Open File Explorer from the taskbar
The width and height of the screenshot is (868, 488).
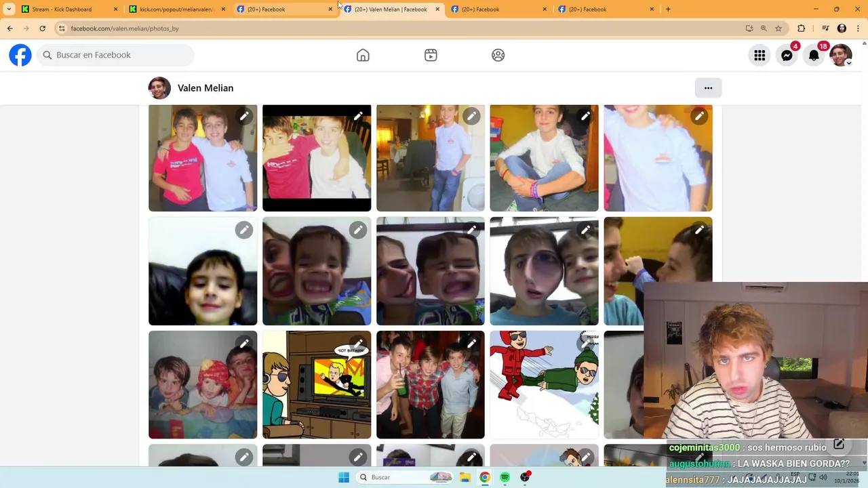click(465, 477)
